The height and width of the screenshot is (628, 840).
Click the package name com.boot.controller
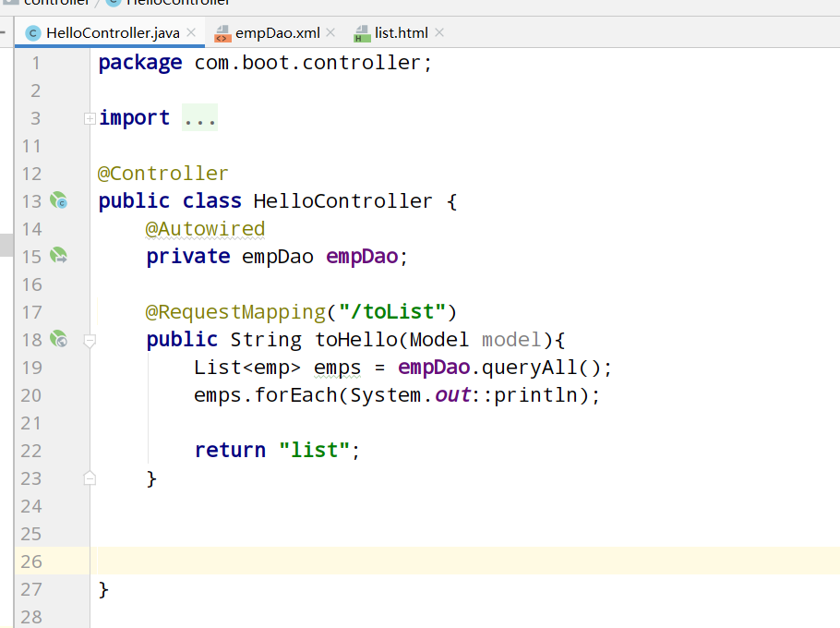(307, 63)
